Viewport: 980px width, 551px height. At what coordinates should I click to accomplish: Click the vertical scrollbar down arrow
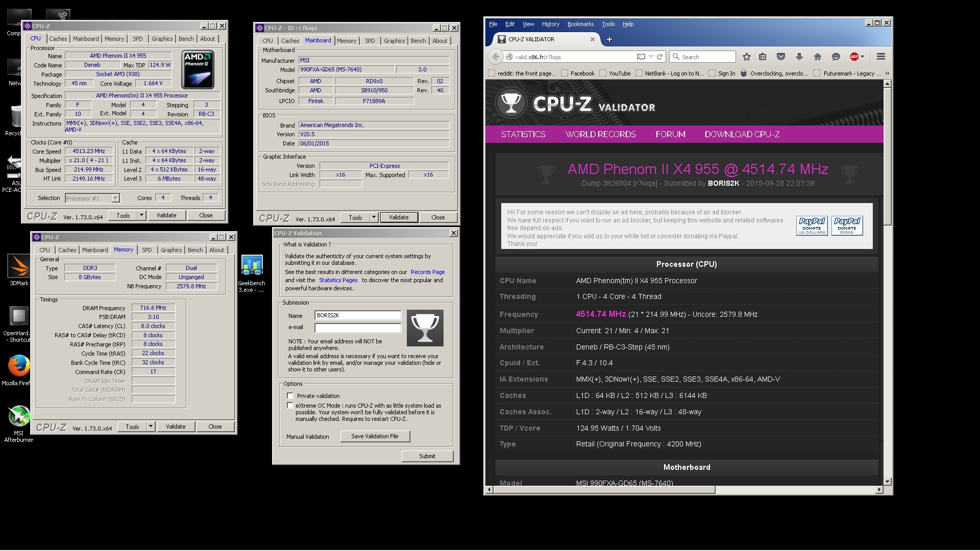coord(887,482)
